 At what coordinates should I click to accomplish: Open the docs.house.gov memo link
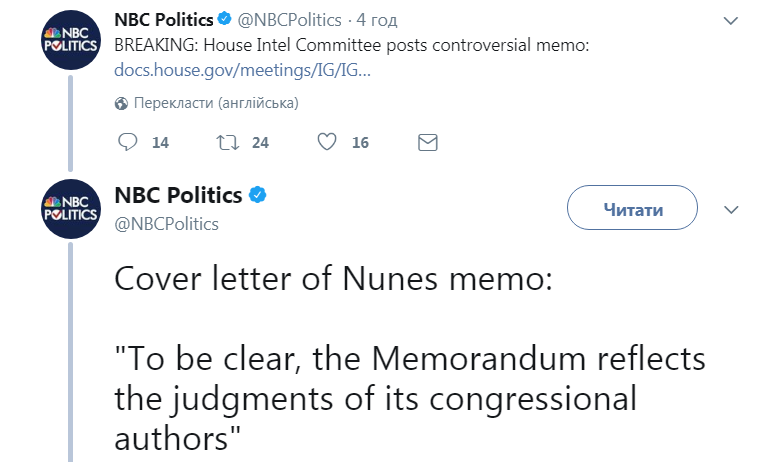(x=243, y=71)
